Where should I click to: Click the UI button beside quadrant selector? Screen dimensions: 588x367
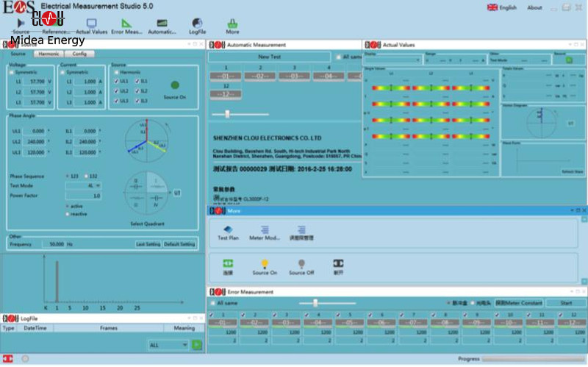[177, 193]
